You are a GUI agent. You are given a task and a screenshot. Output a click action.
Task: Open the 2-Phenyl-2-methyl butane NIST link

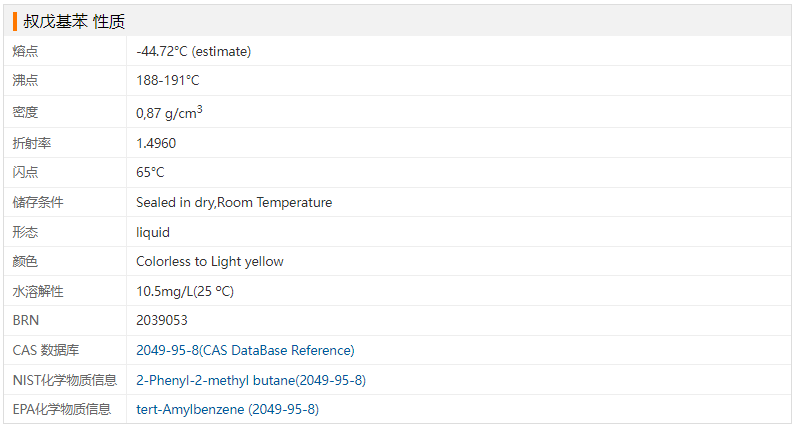[x=251, y=380]
